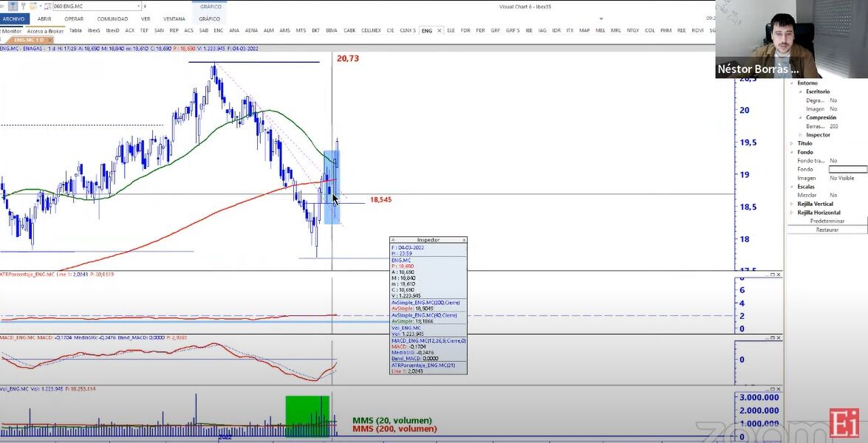Switch to the Ibex5 workspace tab
868x443 pixels.
pos(94,30)
